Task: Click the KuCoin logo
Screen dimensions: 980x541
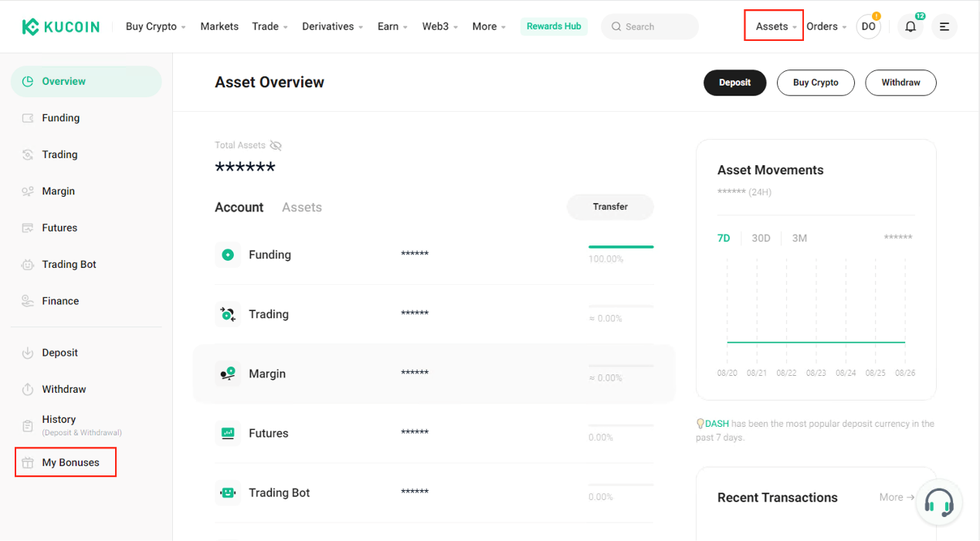Action: [60, 26]
